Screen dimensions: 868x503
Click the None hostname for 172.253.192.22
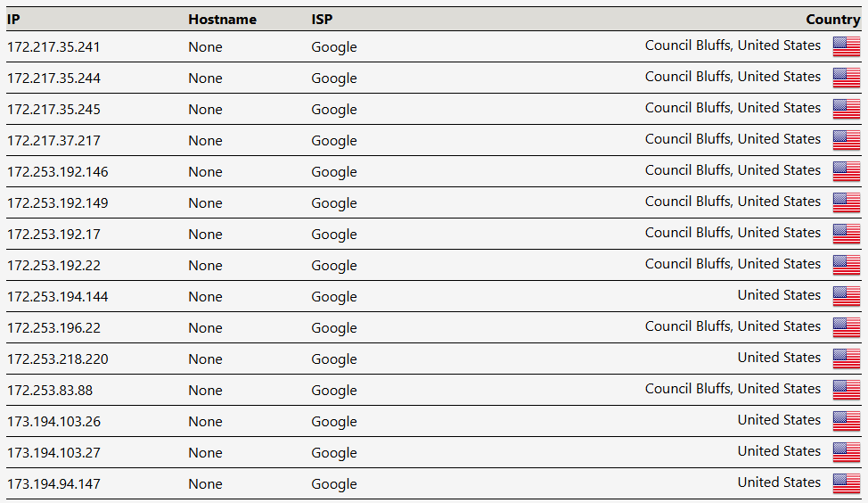pos(205,266)
